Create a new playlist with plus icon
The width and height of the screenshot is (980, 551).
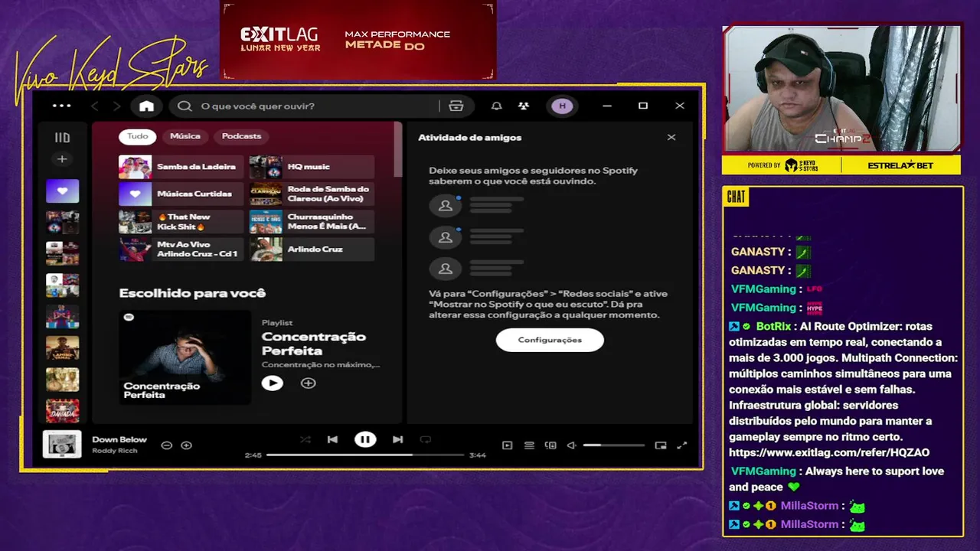pyautogui.click(x=62, y=159)
